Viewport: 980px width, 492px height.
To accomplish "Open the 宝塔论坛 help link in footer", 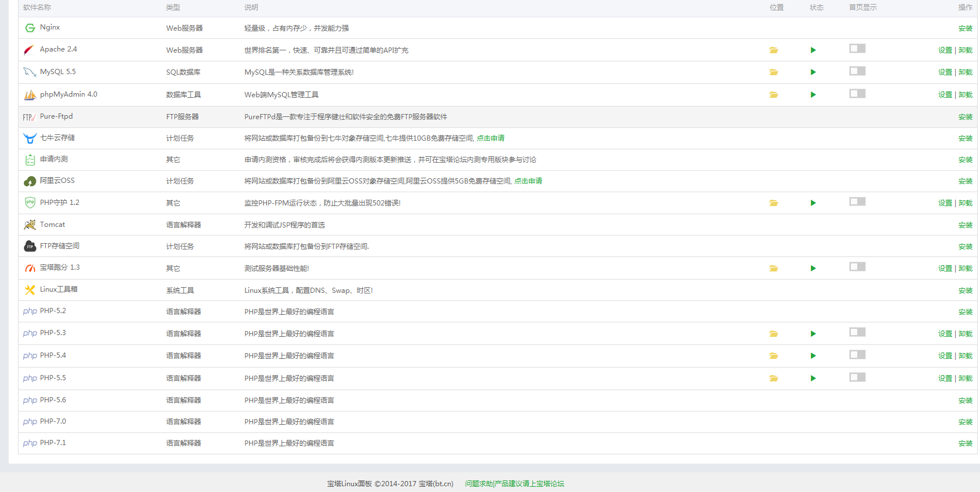I will tap(514, 484).
